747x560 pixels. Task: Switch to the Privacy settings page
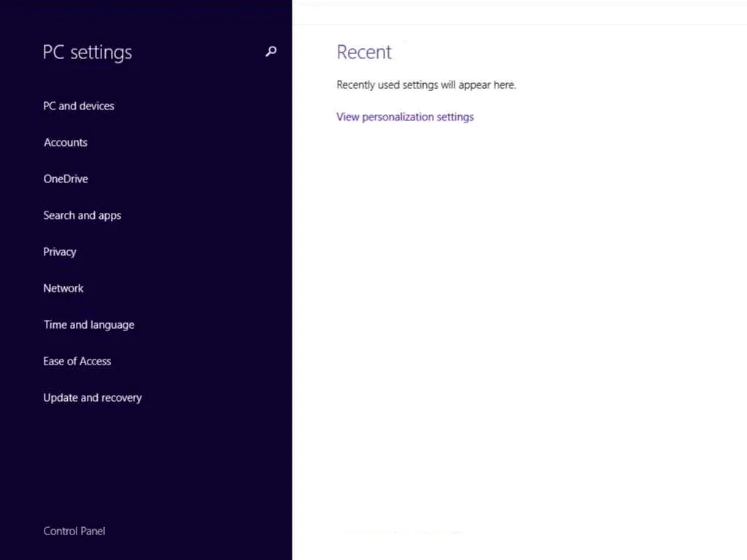[60, 252]
